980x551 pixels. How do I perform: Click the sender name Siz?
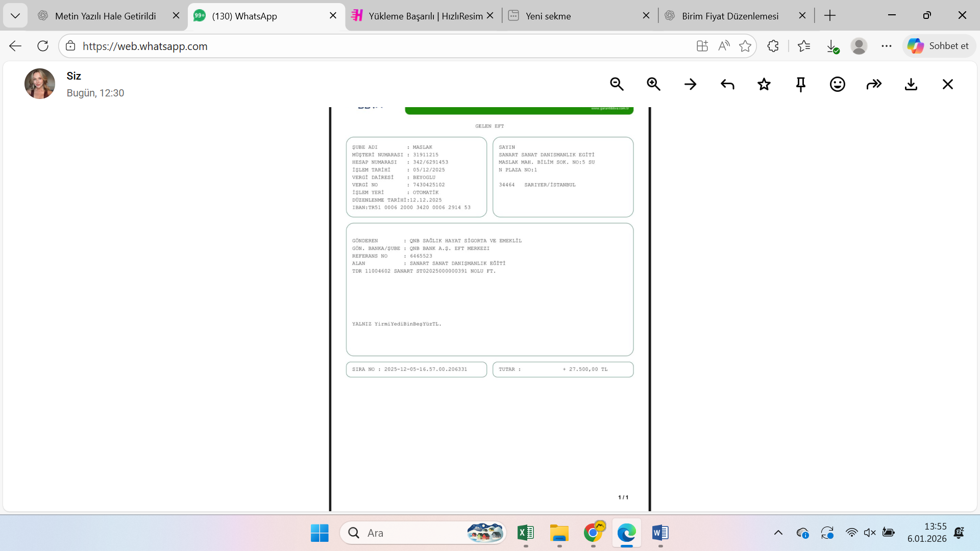tap(74, 76)
